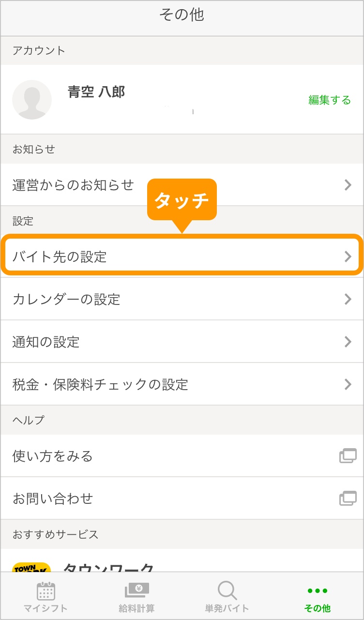Tap the profile avatar icon
The image size is (364, 620).
[32, 100]
